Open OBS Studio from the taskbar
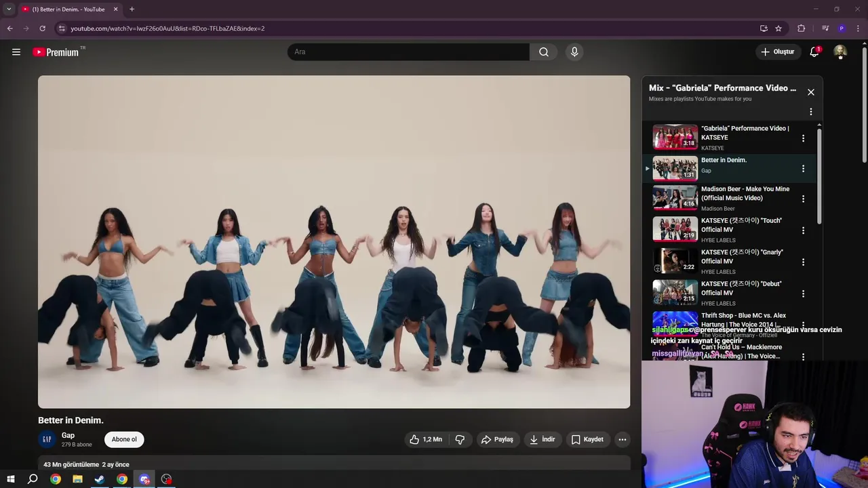 pos(166,479)
